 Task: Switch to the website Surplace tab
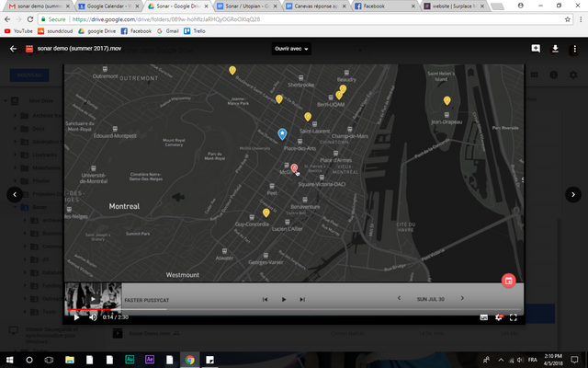tap(454, 6)
